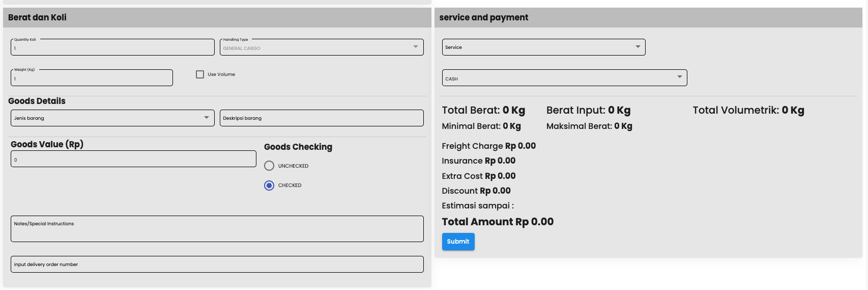Enable the Use Volume checkbox

pyautogui.click(x=200, y=74)
